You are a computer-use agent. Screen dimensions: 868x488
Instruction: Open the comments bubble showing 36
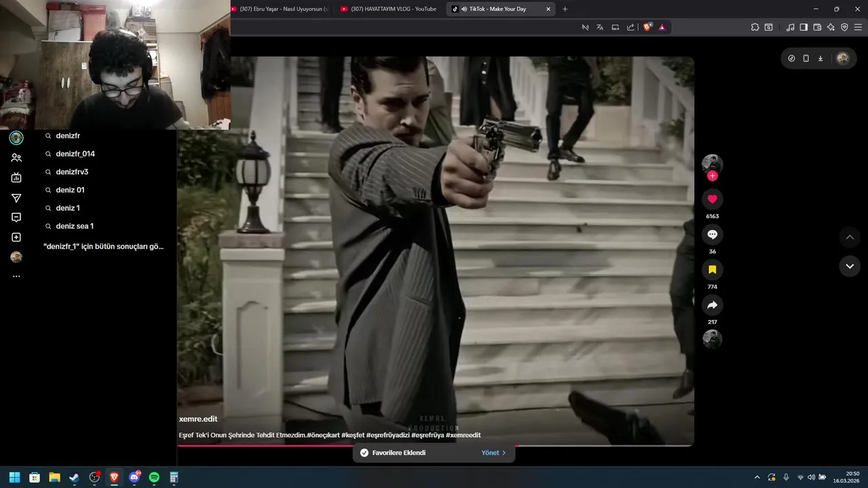click(712, 235)
